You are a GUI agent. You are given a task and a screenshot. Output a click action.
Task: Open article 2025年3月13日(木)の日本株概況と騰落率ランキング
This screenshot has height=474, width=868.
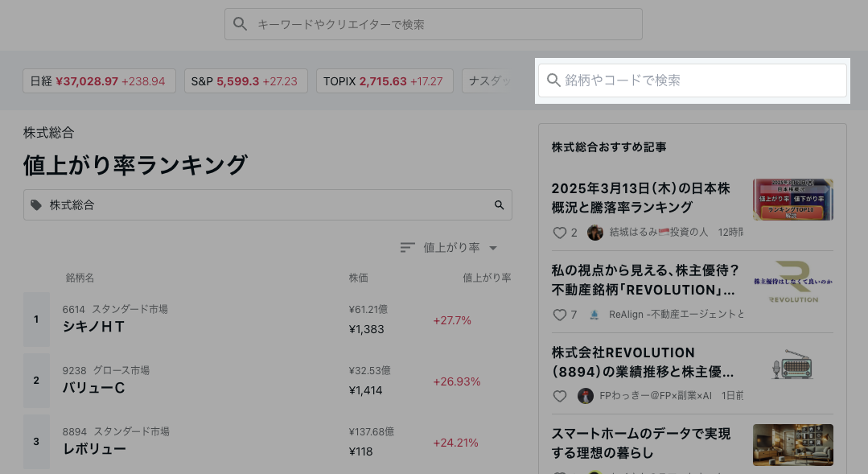coord(641,198)
